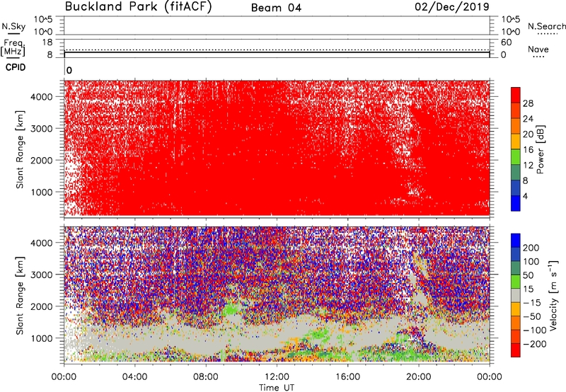Click the '24' label on power colorbar
Image resolution: width=566 pixels, height=392 pixels.
528,119
